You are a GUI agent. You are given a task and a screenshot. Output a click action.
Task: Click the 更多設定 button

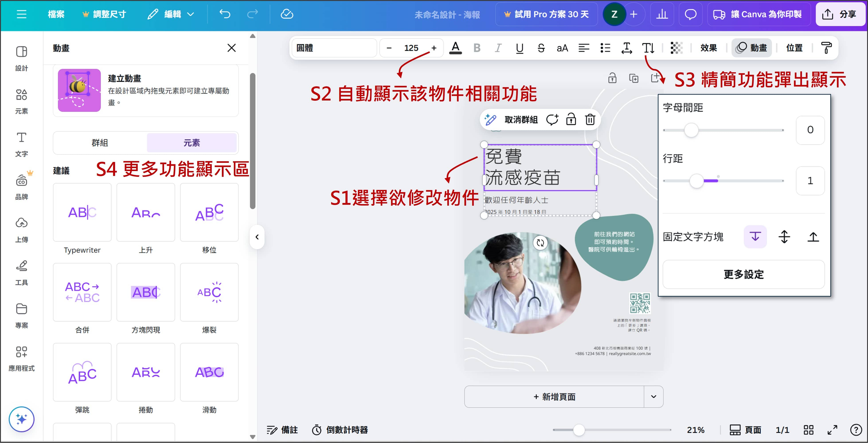coord(743,274)
